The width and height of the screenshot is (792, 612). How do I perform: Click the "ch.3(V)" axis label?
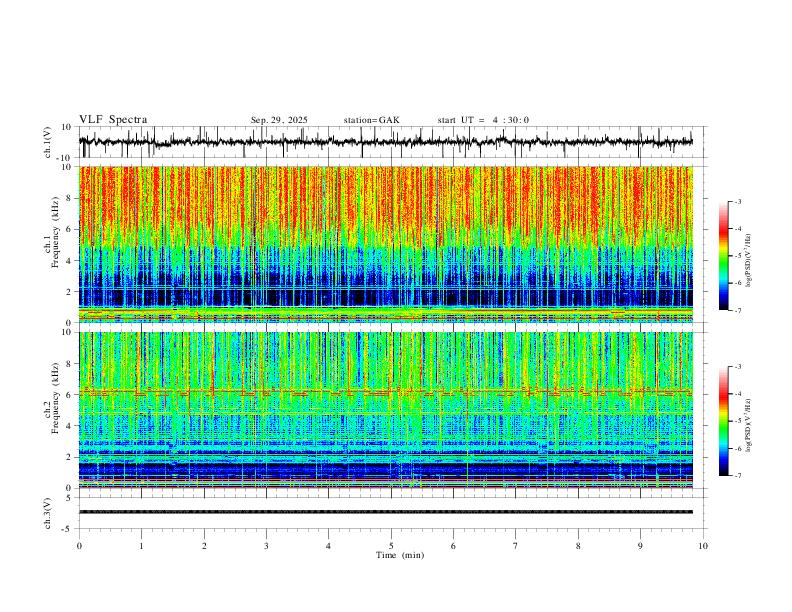coord(48,514)
